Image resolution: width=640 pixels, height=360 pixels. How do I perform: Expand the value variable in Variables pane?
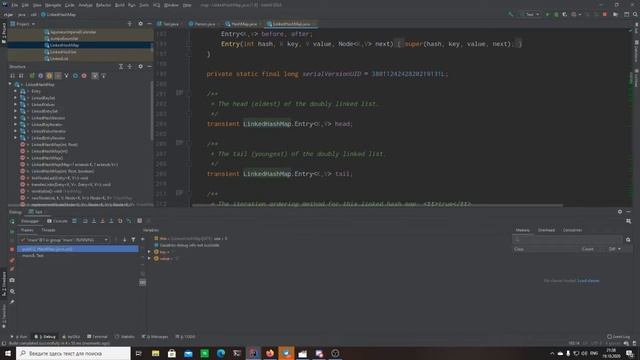click(149, 258)
